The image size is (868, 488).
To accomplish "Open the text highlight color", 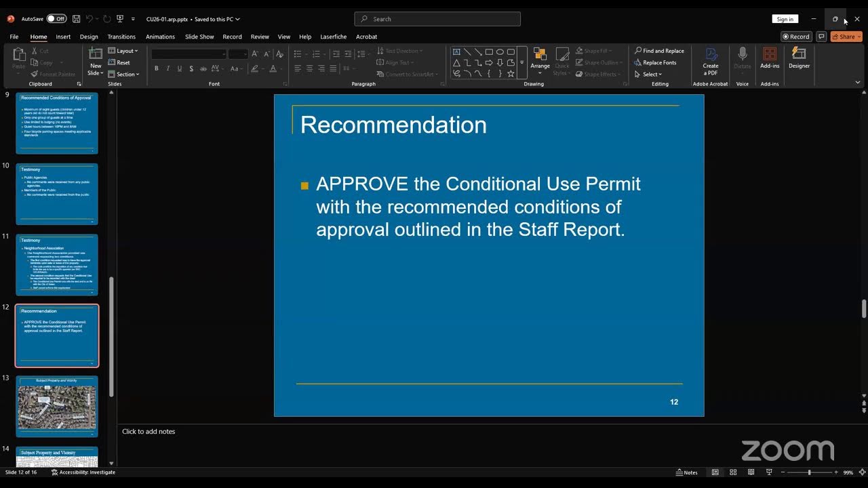I will pos(254,68).
